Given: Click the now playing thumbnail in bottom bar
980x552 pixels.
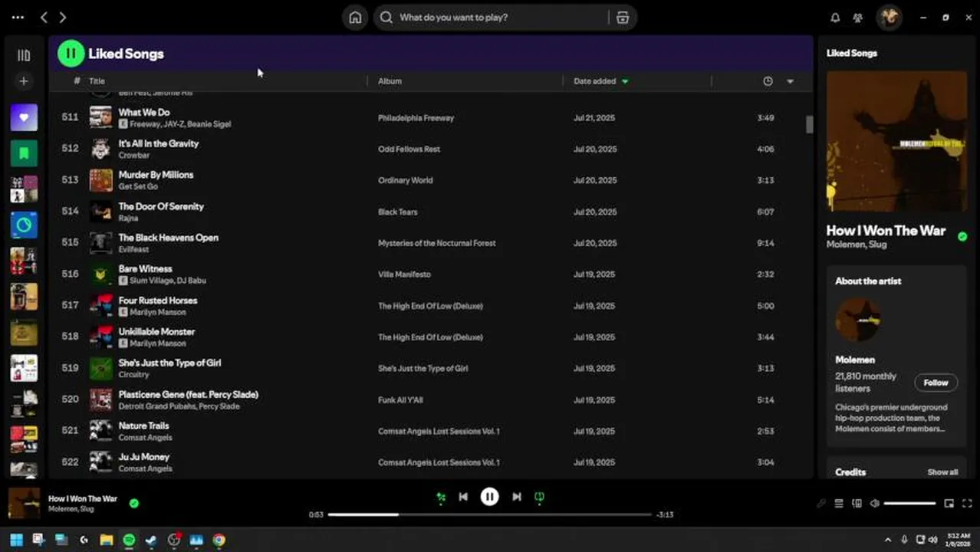Looking at the screenshot, I should point(24,504).
